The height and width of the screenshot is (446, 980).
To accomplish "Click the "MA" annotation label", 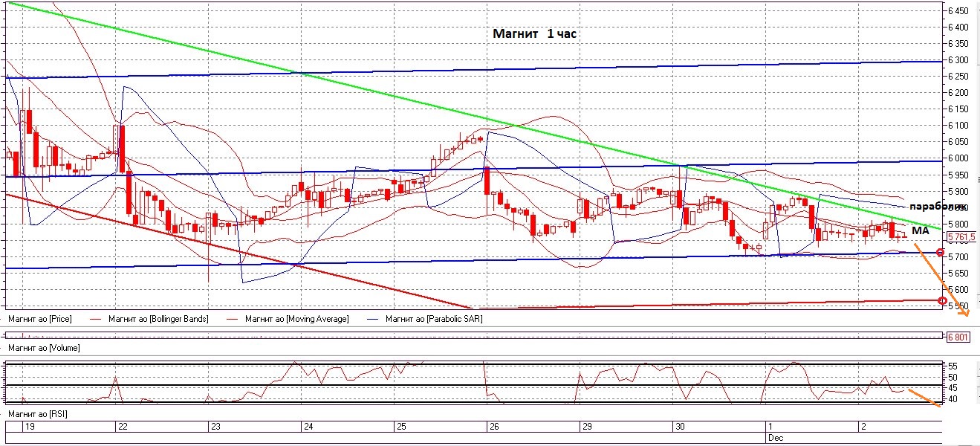I will click(921, 231).
